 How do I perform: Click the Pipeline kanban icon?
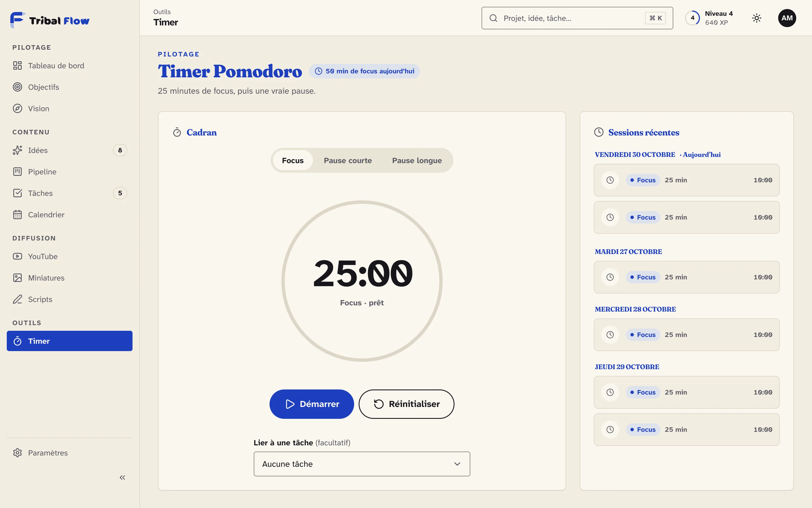pyautogui.click(x=17, y=172)
